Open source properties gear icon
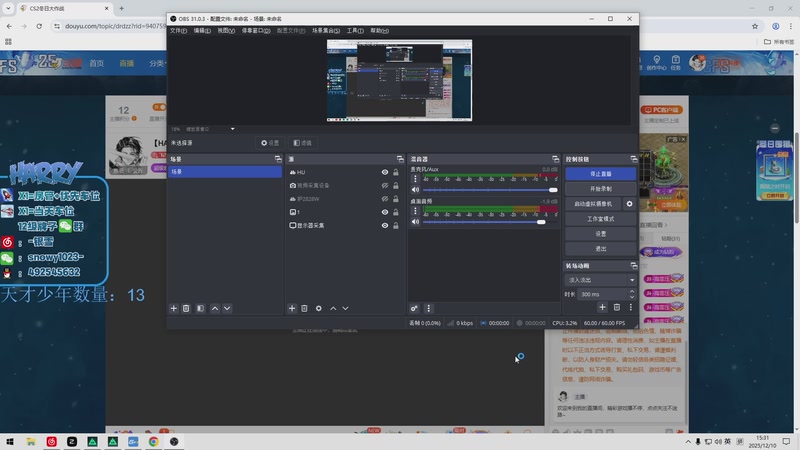Screen dimensions: 800x450 click(x=318, y=308)
